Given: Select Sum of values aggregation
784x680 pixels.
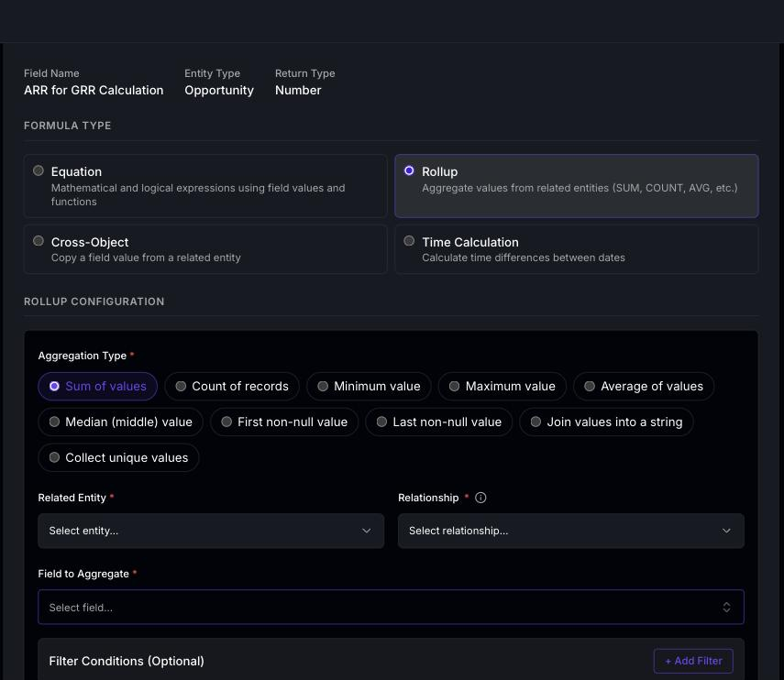Looking at the screenshot, I should coord(97,386).
